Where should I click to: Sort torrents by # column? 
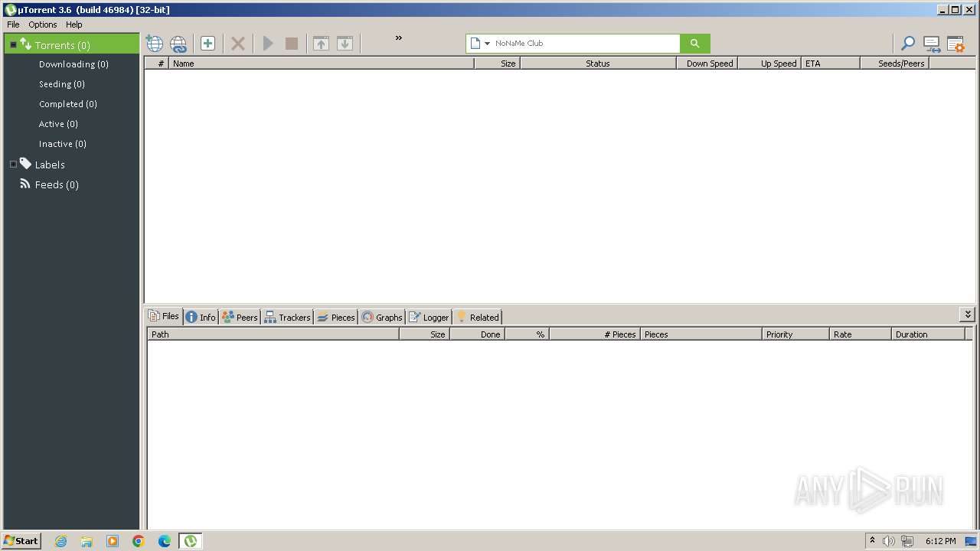coord(157,64)
